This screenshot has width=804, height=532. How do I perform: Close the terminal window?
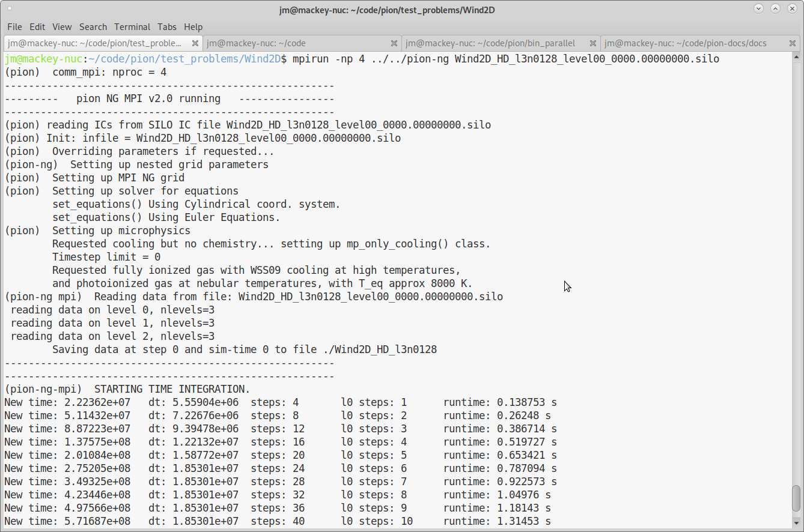click(x=792, y=9)
